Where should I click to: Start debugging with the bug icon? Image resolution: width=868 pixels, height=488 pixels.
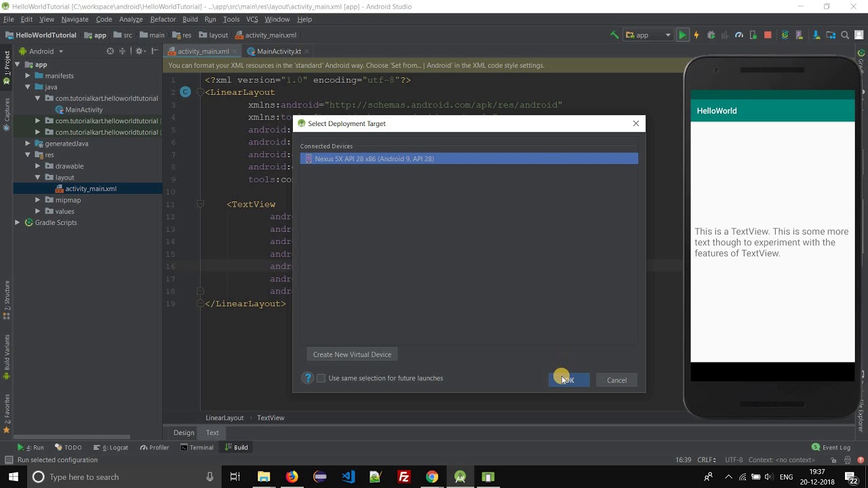pos(711,35)
